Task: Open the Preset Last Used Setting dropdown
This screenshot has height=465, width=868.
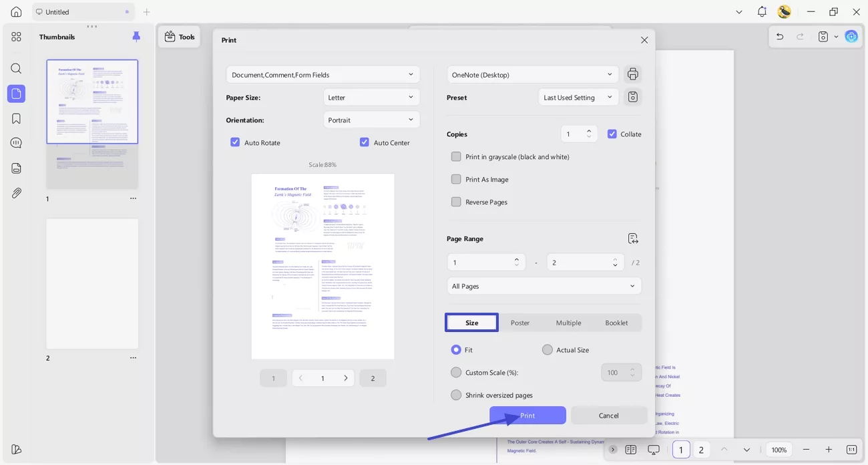Action: click(578, 98)
